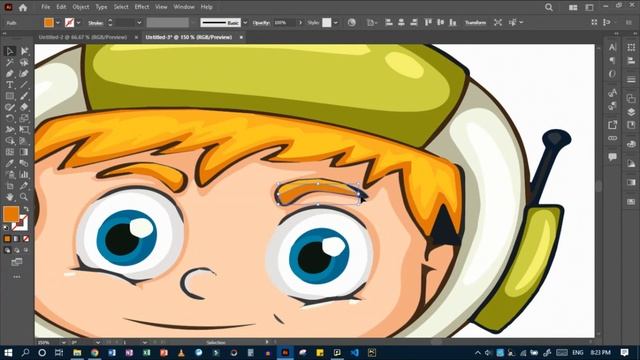Choose Draw Behind mode
This screenshot has height=360, width=640.
[17, 250]
